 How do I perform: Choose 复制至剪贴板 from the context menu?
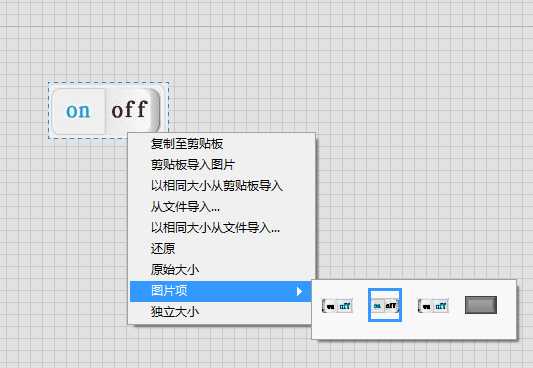coord(221,144)
